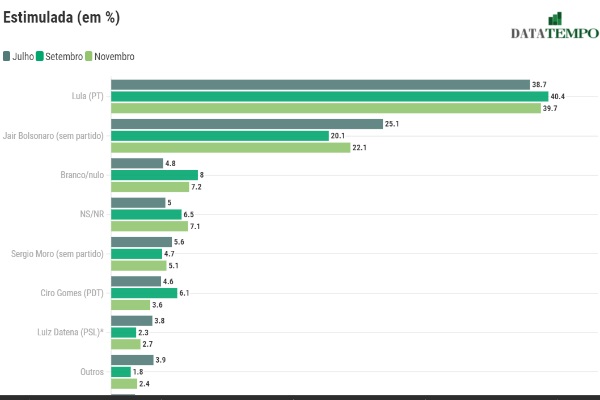Click Bolsonaro's Novembro bar showing 22.1
The height and width of the screenshot is (400, 600).
[230, 147]
